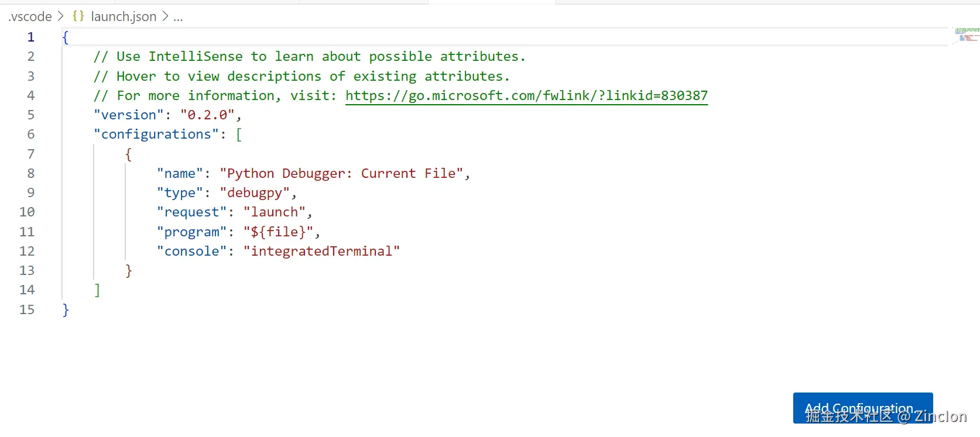Image resolution: width=980 pixels, height=437 pixels.
Task: Click the IntelliSense comment on line 2
Action: (310, 56)
